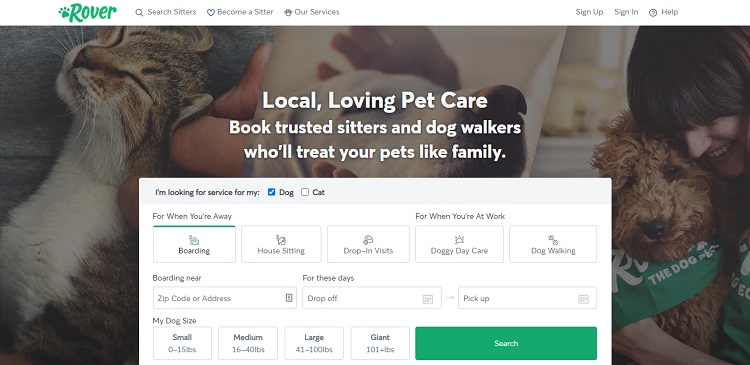
Task: Open the Sign Up link
Action: click(x=589, y=12)
